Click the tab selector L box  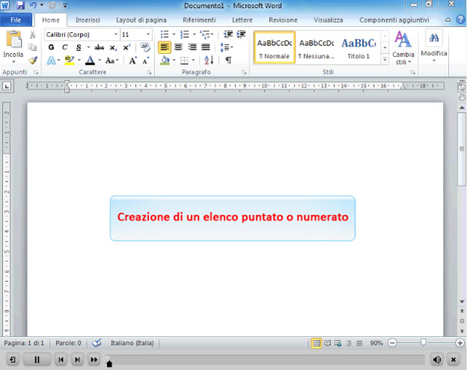coord(6,86)
